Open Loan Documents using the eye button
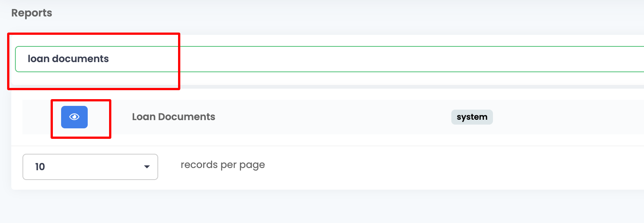The height and width of the screenshot is (223, 644). pos(74,117)
